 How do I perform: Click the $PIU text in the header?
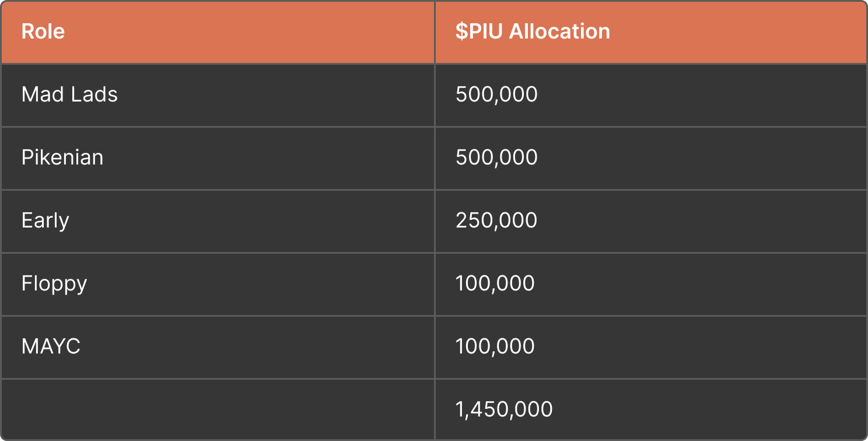click(480, 32)
